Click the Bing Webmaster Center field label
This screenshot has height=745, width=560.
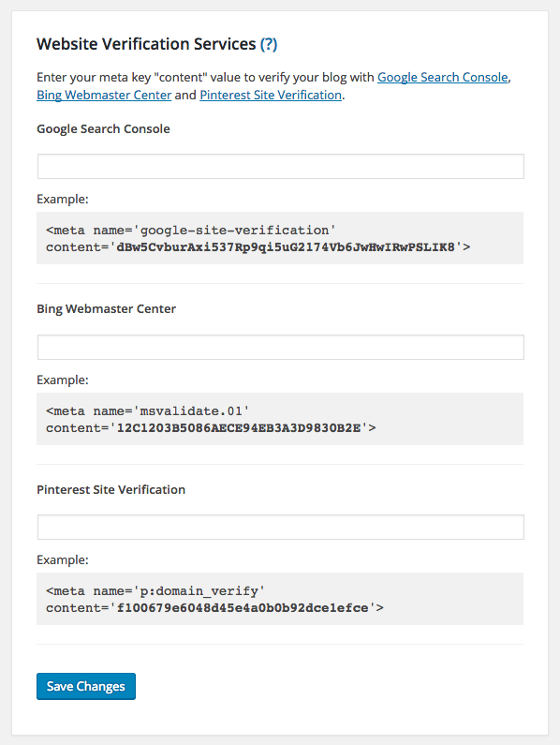[x=107, y=309]
